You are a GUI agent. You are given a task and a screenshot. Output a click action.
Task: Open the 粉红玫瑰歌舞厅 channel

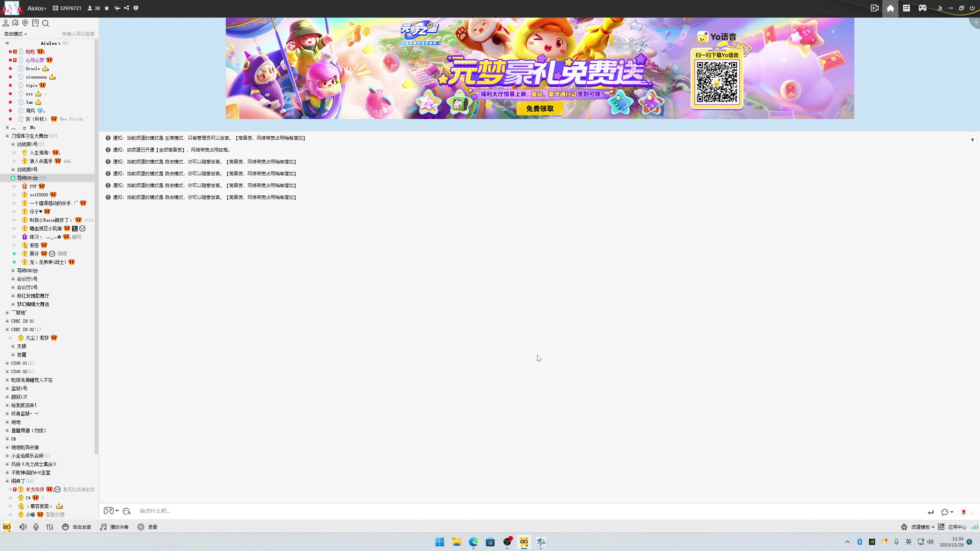33,296
